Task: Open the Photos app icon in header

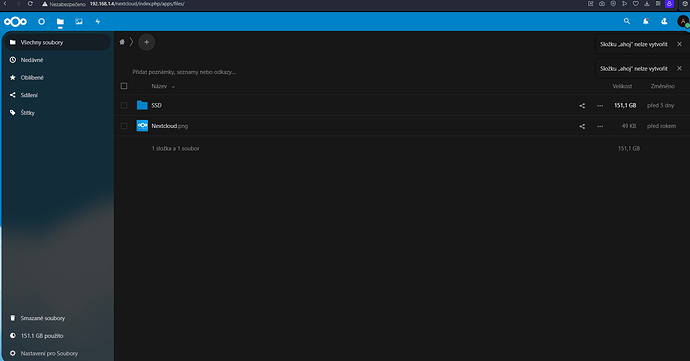Action: pyautogui.click(x=79, y=21)
